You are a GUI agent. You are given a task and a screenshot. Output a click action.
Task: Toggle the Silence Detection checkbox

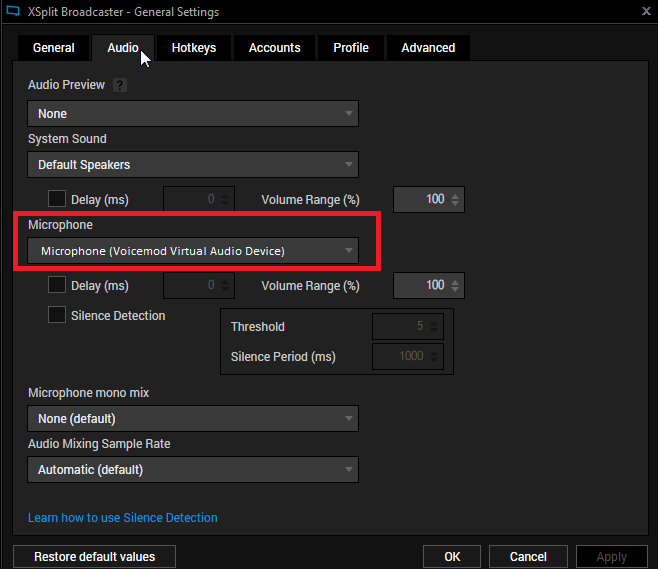(57, 315)
